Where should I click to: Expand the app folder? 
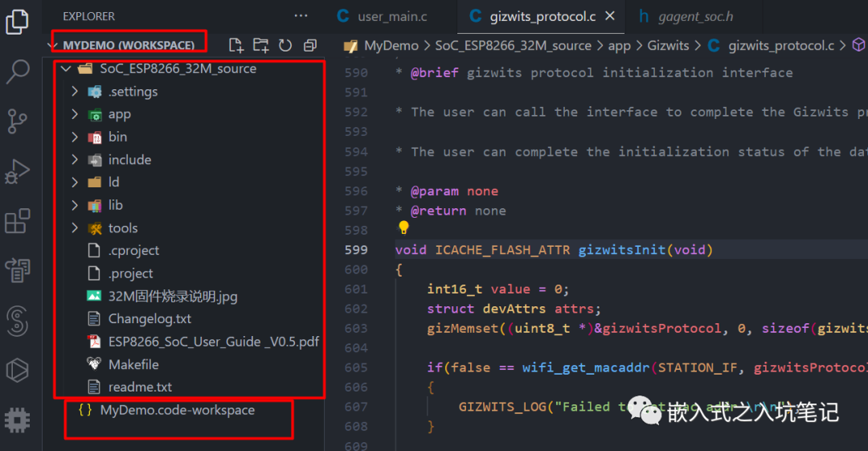pos(120,115)
